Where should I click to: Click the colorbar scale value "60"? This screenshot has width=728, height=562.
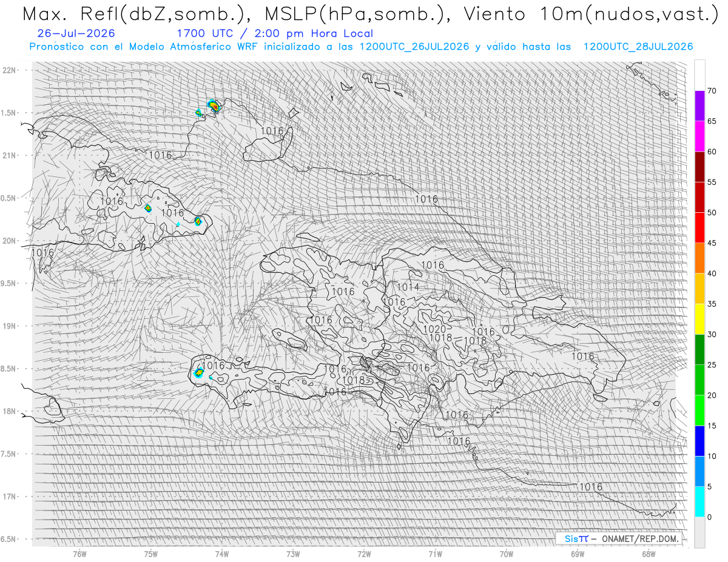tap(712, 152)
